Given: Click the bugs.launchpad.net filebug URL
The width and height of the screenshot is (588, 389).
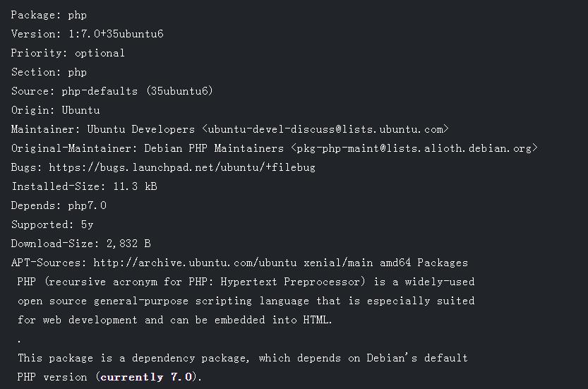Looking at the screenshot, I should 182,167.
